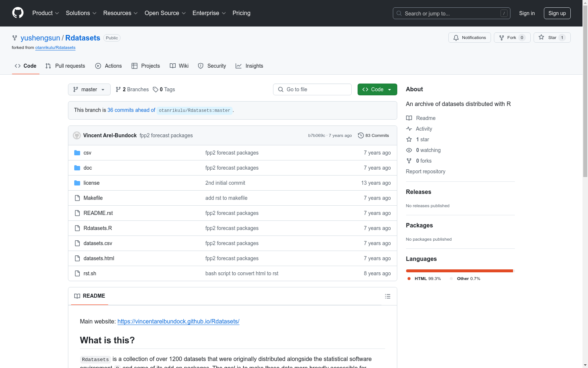Click the commit history clock icon

click(361, 135)
